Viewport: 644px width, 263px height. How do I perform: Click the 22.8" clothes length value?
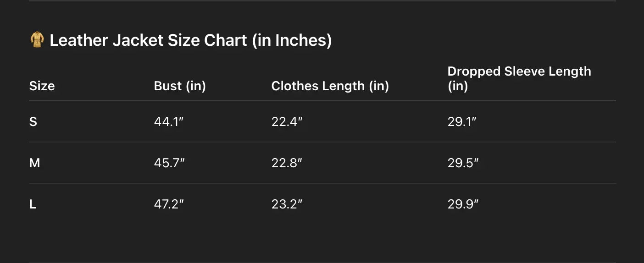287,163
